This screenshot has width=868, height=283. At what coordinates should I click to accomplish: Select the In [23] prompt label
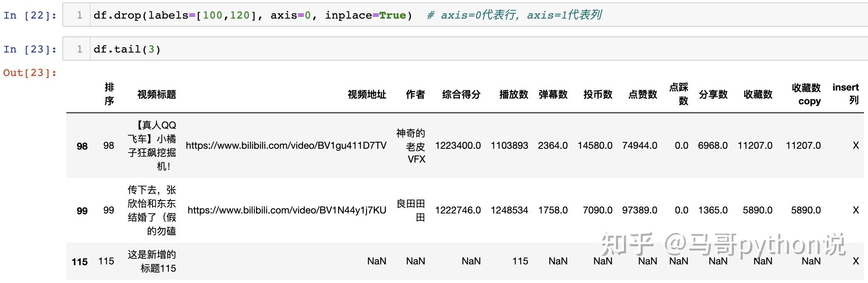[x=30, y=49]
